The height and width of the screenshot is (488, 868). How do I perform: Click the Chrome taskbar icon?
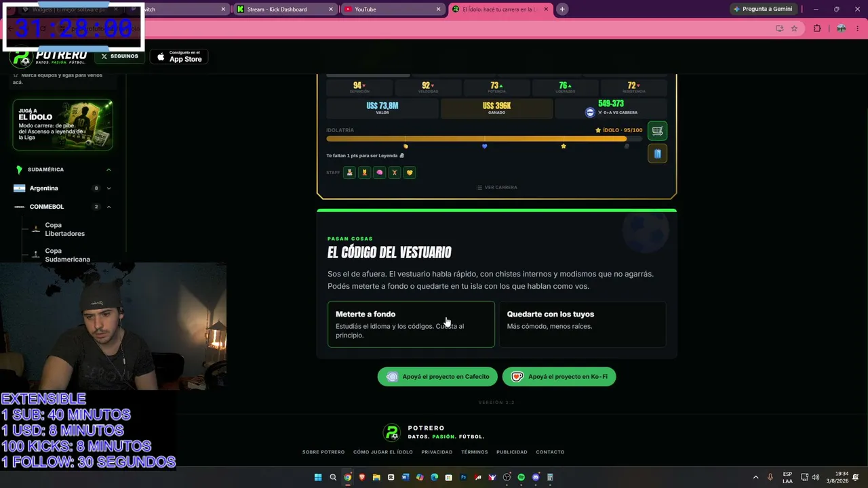pos(347,477)
